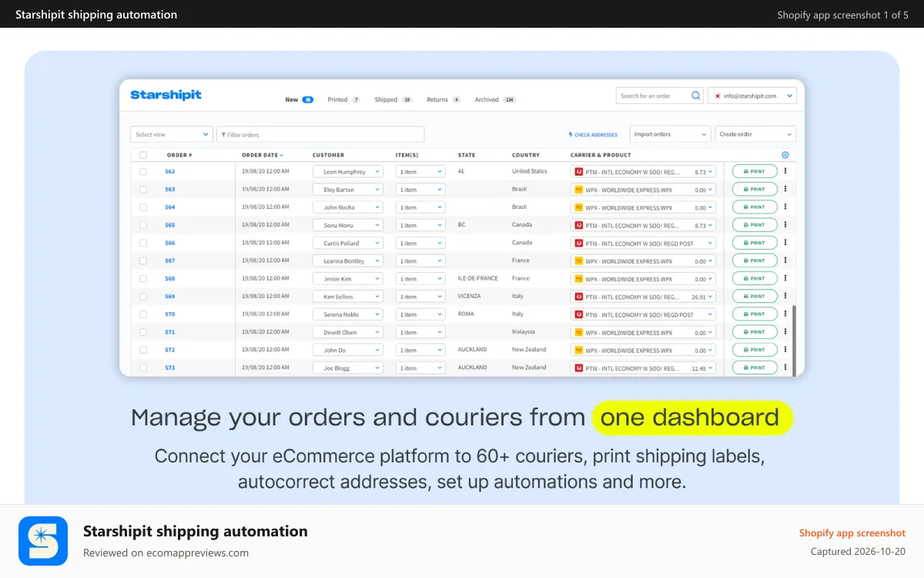Open the Import orders dropdown
924x578 pixels.
point(670,134)
